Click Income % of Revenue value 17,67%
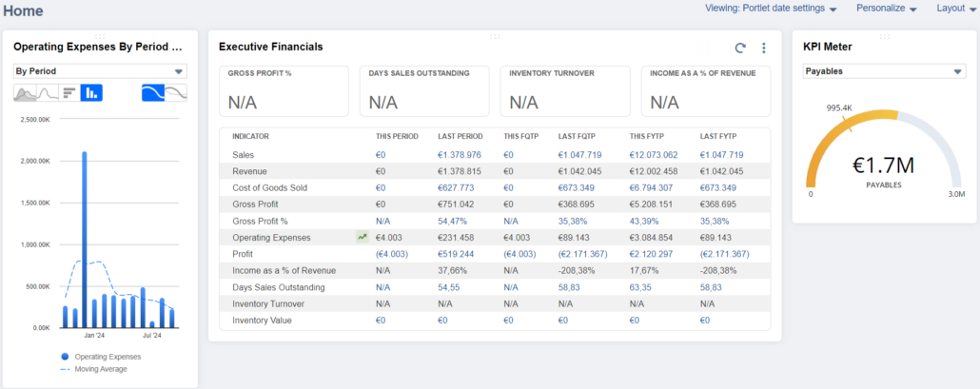 (x=644, y=270)
